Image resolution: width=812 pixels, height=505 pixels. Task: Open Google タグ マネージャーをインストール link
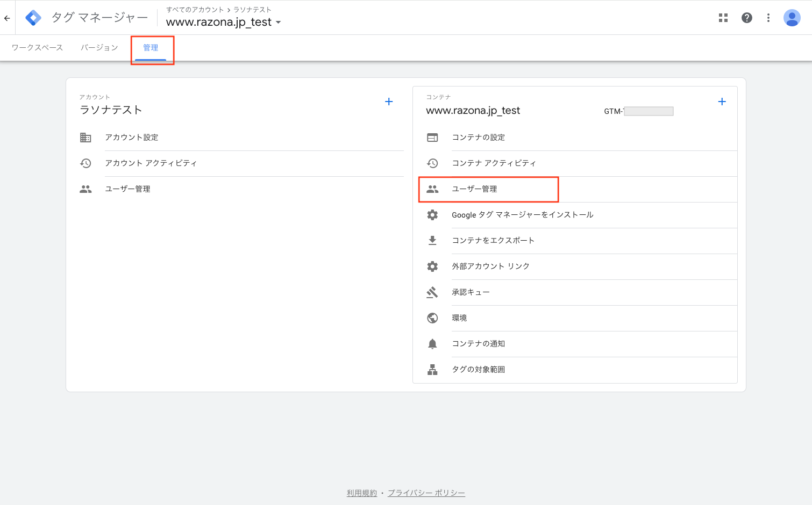(523, 215)
